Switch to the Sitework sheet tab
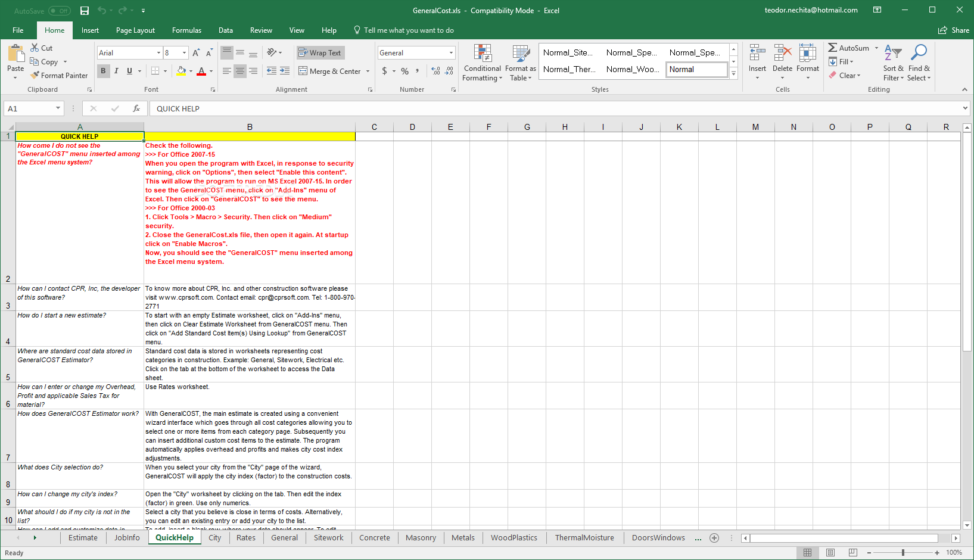 point(329,538)
